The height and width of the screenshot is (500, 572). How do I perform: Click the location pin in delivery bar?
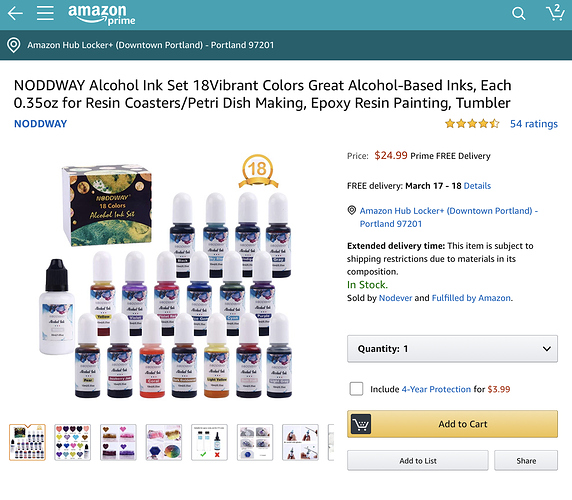14,45
